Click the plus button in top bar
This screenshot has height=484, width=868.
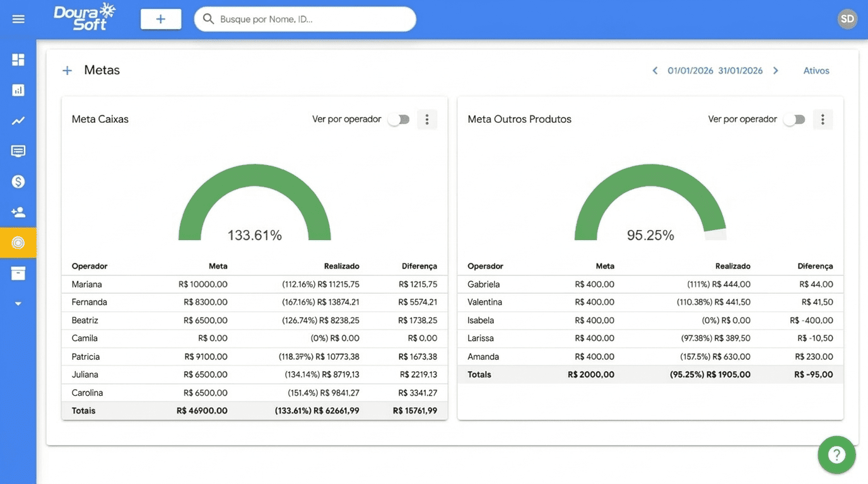161,19
